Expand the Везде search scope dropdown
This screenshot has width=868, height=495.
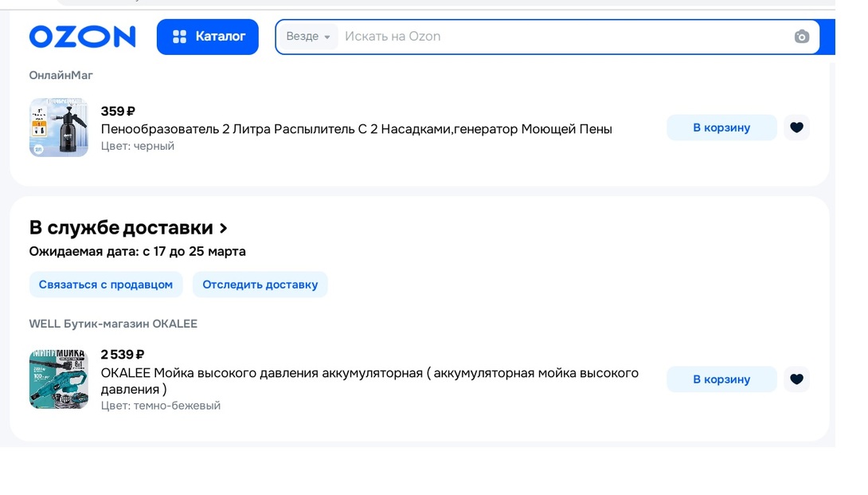pos(308,37)
